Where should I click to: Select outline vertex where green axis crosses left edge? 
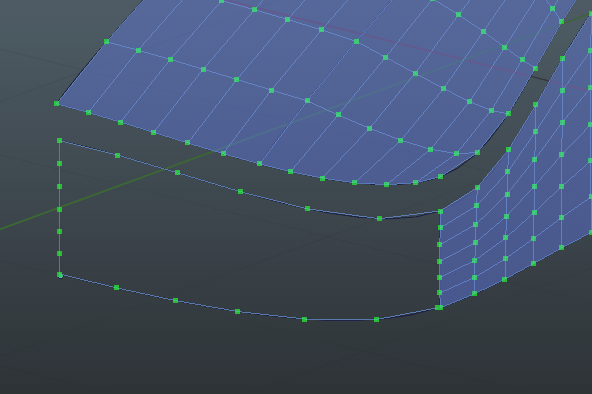point(59,209)
